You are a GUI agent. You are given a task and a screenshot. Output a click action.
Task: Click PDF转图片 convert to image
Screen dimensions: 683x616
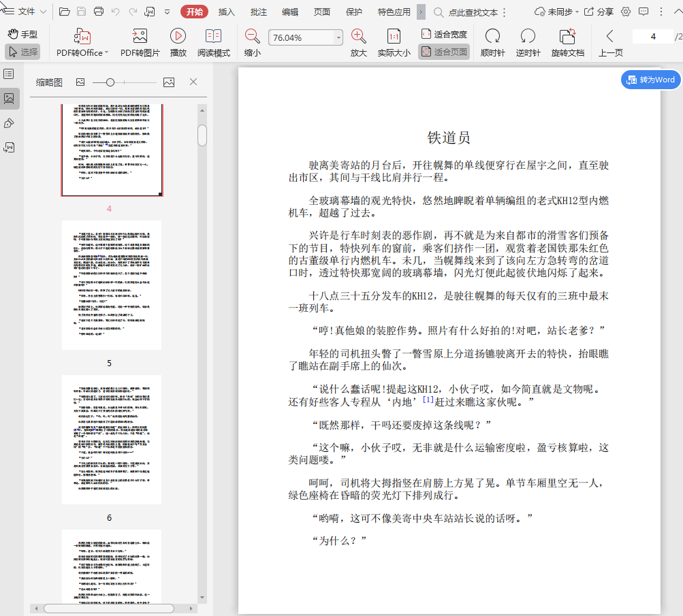[140, 43]
